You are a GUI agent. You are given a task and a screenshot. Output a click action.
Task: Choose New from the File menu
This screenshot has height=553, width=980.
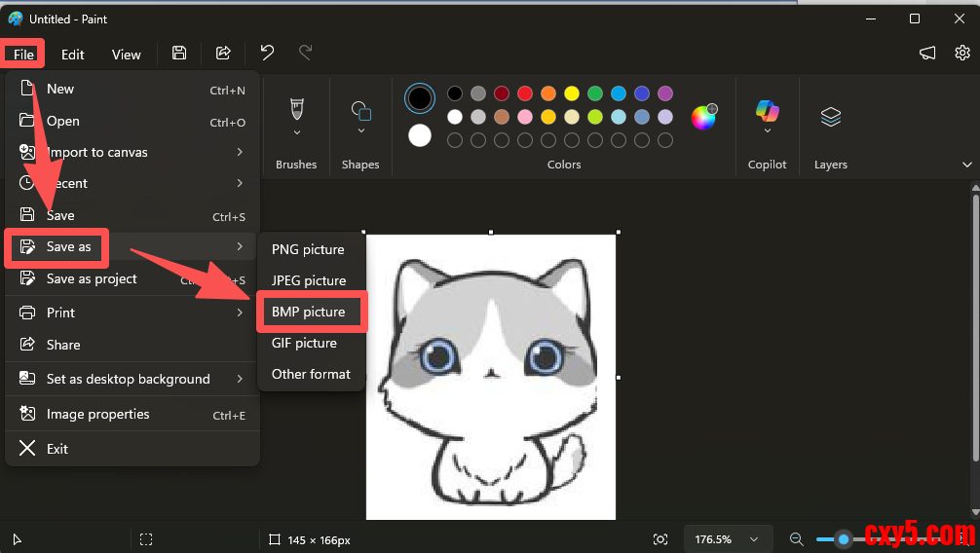(x=132, y=89)
